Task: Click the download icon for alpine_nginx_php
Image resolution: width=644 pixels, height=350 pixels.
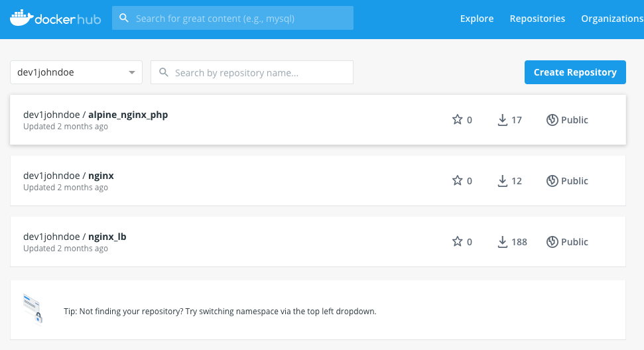Action: (x=502, y=120)
